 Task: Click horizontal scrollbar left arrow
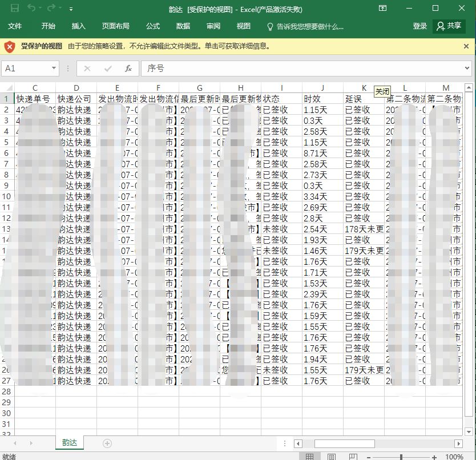point(298,443)
